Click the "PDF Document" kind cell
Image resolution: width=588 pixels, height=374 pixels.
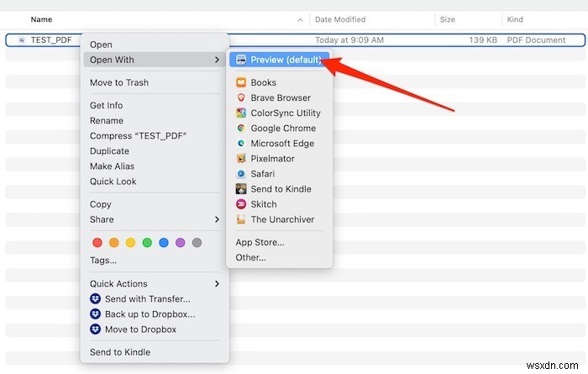pyautogui.click(x=536, y=40)
